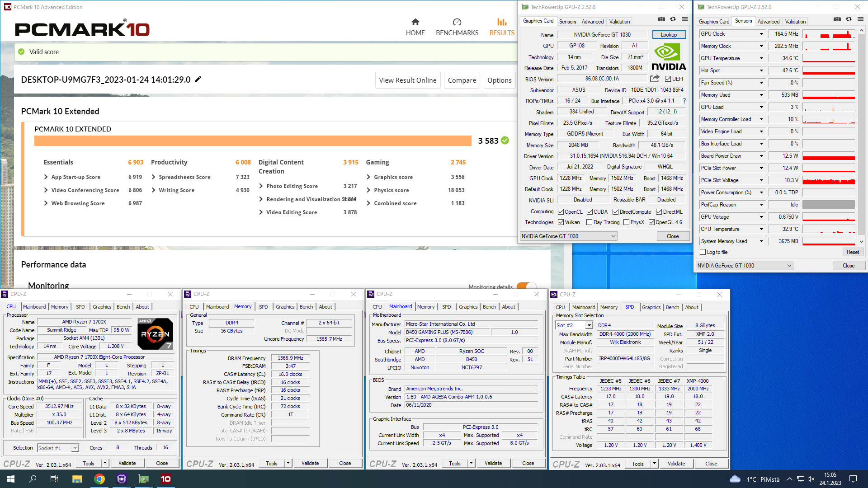
Task: Open GPU selector combo in Graphics Card window
Action: pyautogui.click(x=568, y=236)
